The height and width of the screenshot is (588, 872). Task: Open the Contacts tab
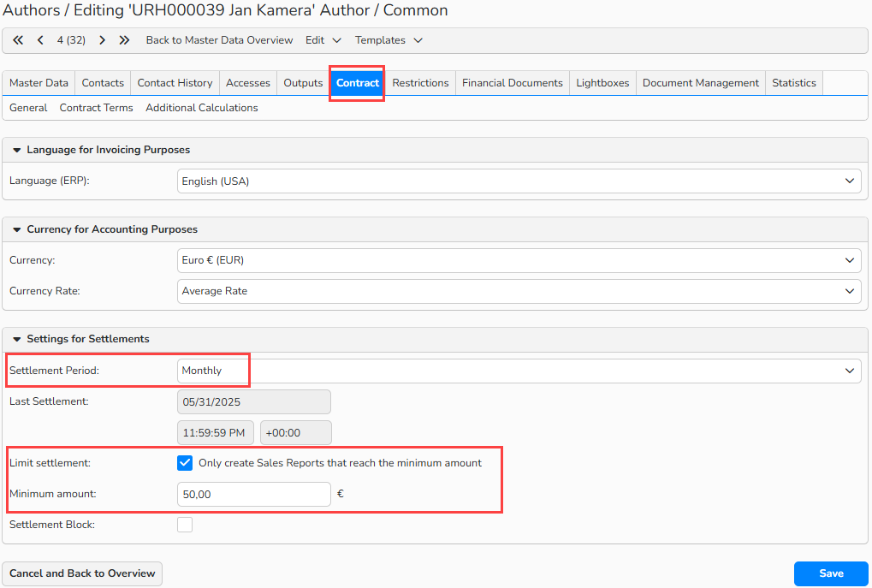103,83
